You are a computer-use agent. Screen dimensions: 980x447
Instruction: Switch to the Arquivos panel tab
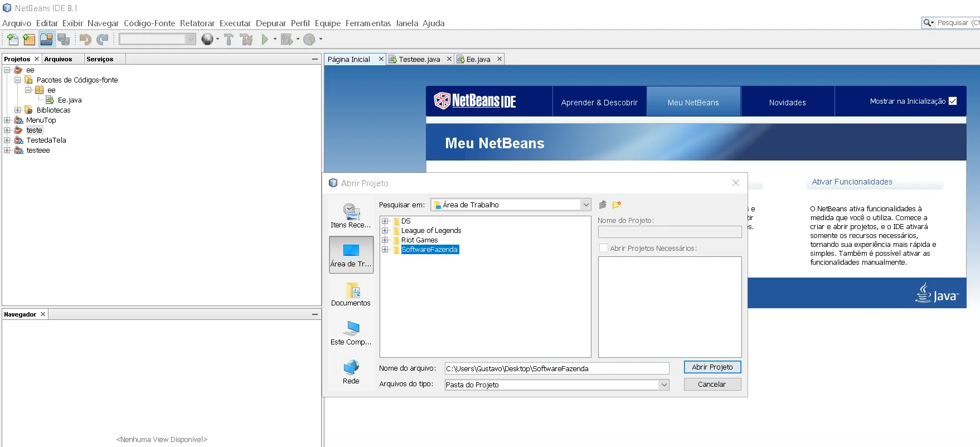[58, 59]
